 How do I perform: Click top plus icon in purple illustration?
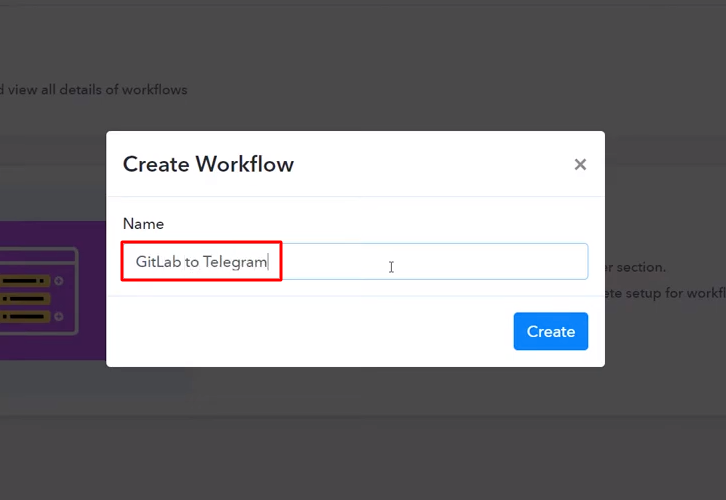click(59, 281)
